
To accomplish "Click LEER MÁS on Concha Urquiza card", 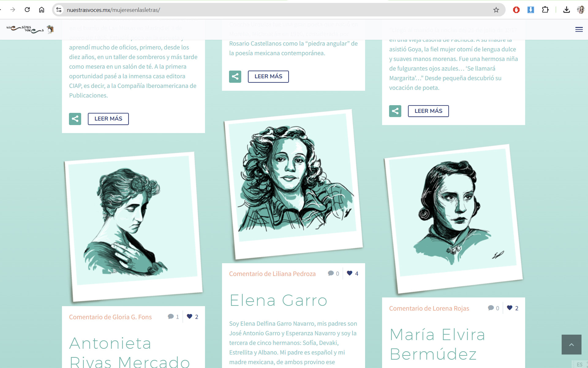I will (268, 76).
